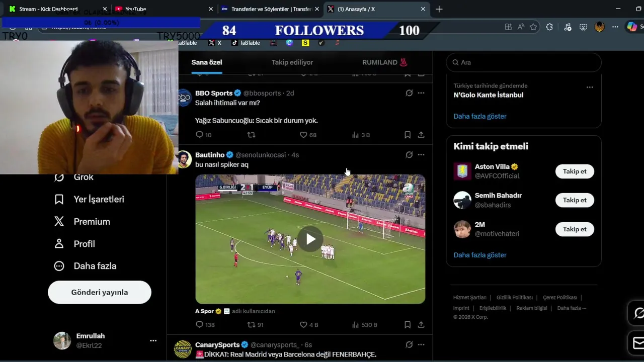Screen dimensions: 644x362
Task: Open the media control music icon
Action: (x=568, y=27)
